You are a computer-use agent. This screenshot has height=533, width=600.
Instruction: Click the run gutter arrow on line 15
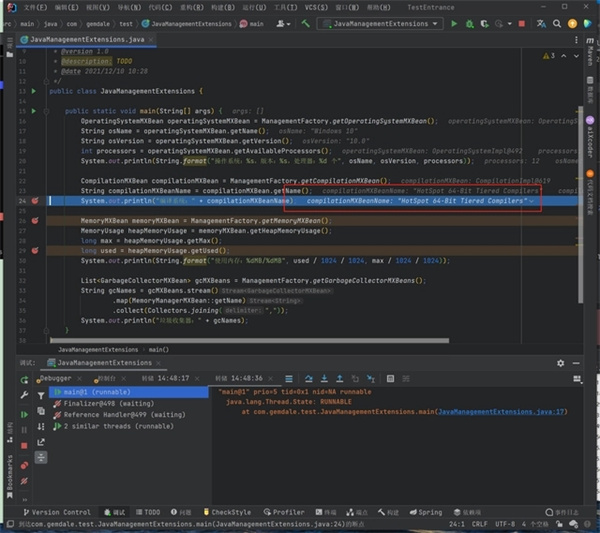34,111
